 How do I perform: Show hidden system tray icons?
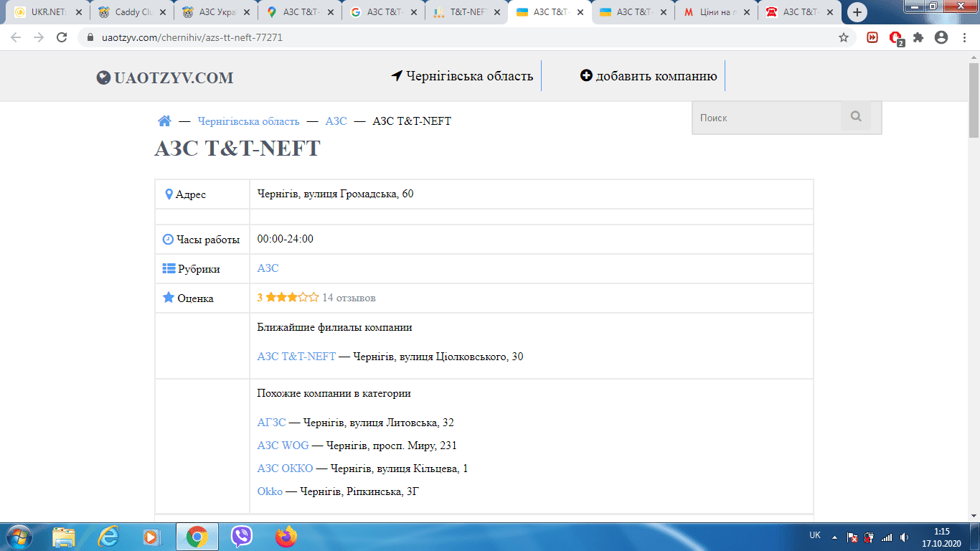[x=834, y=537]
